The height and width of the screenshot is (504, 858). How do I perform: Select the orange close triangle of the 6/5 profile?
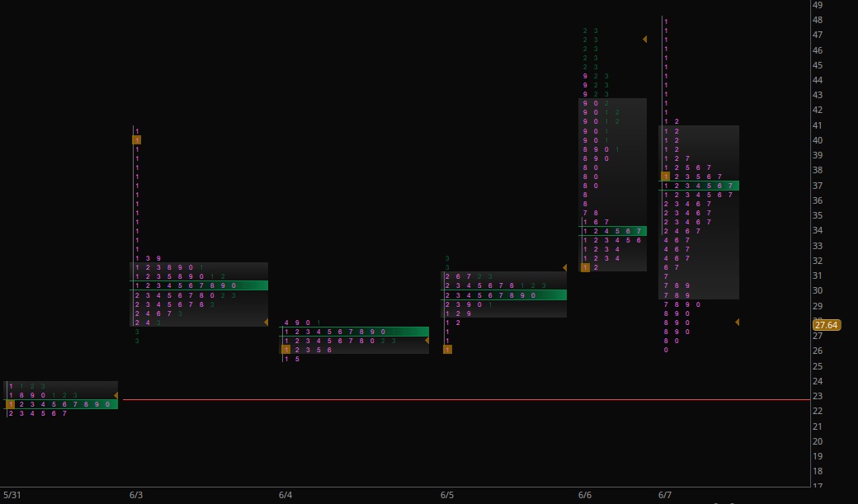(x=564, y=267)
